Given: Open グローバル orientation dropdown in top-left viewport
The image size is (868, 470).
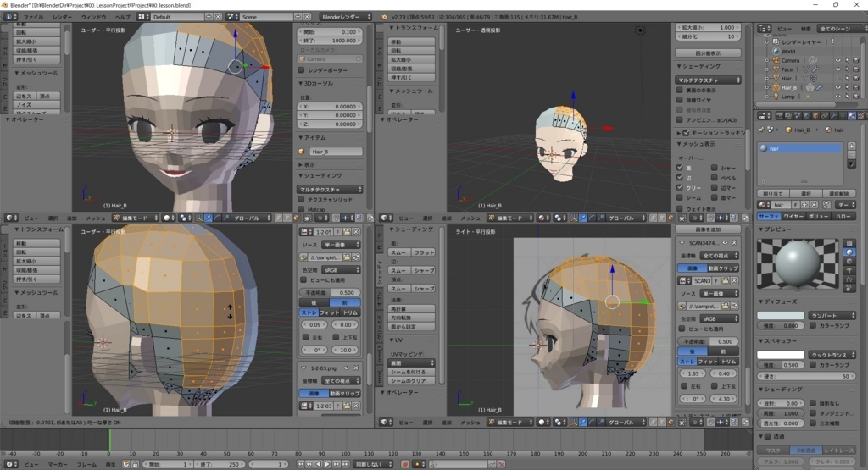Looking at the screenshot, I should (251, 218).
